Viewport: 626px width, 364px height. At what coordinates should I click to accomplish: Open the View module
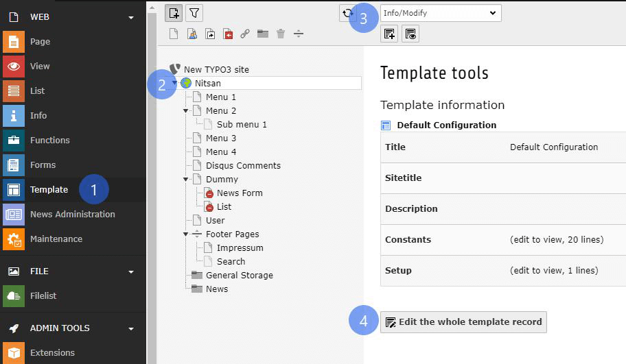[x=40, y=66]
